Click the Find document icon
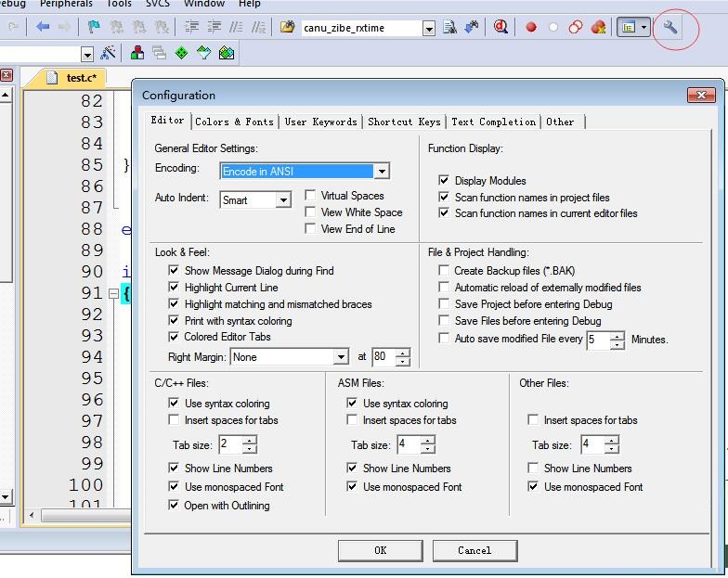 tap(449, 28)
